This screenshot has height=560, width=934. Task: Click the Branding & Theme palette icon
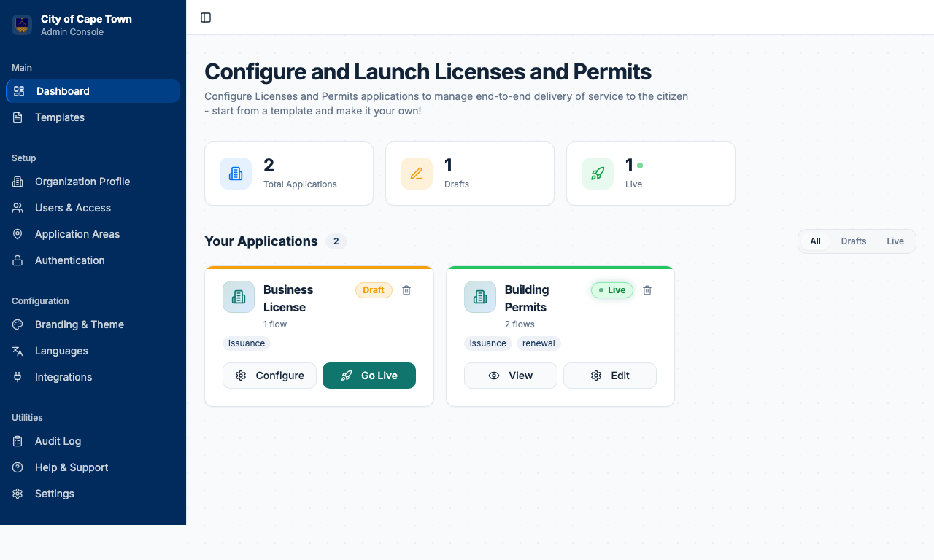pos(18,324)
